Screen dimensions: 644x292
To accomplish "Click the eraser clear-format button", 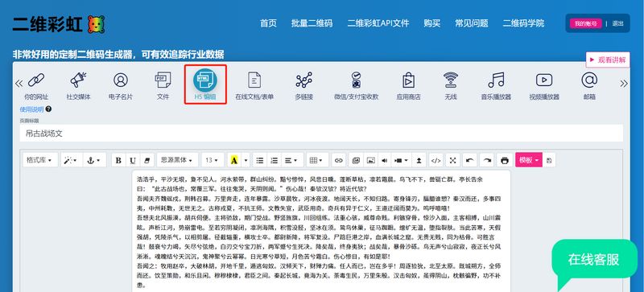I will (x=147, y=160).
